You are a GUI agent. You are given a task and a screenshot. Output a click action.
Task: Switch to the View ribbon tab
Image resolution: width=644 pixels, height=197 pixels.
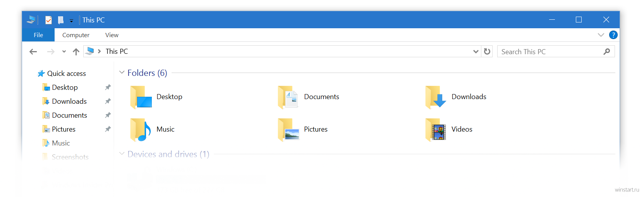[x=112, y=35]
